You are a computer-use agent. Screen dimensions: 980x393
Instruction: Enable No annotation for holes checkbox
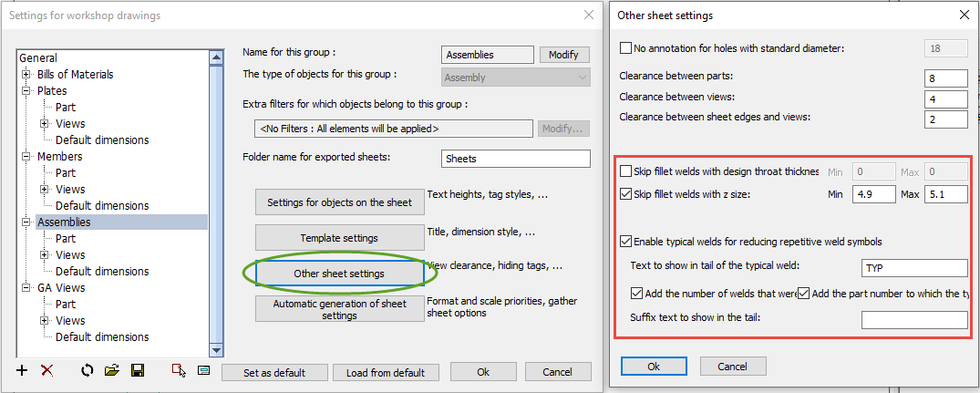tap(625, 48)
